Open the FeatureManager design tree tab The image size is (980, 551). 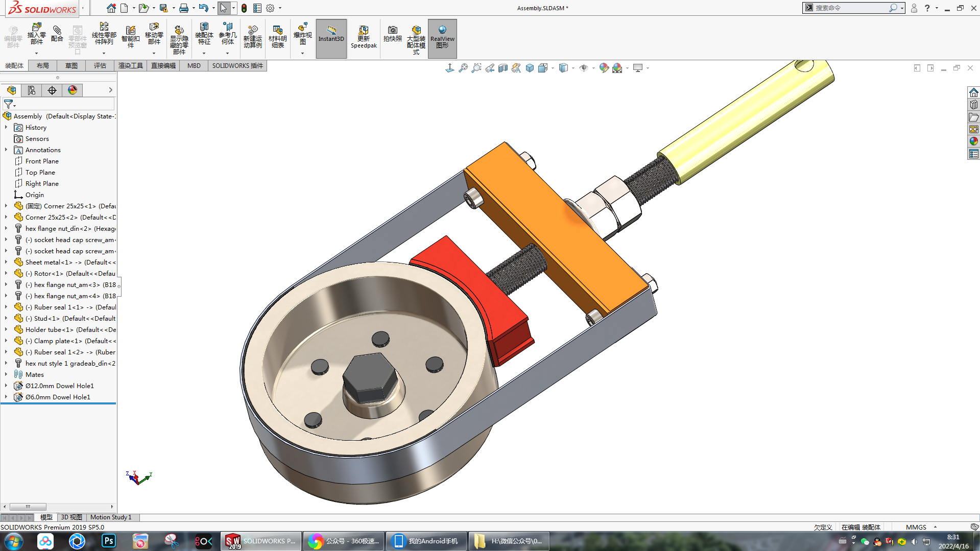pyautogui.click(x=11, y=90)
